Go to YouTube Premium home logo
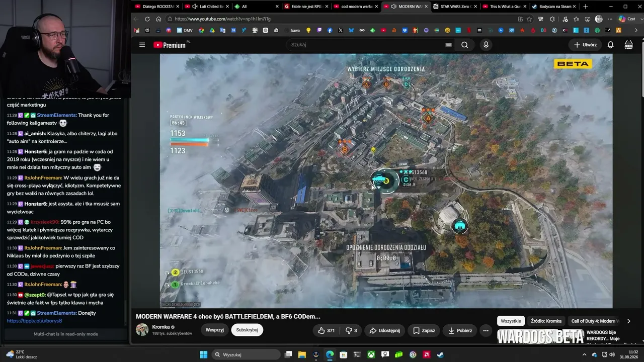Screen dimensions: 644x362 (170, 45)
